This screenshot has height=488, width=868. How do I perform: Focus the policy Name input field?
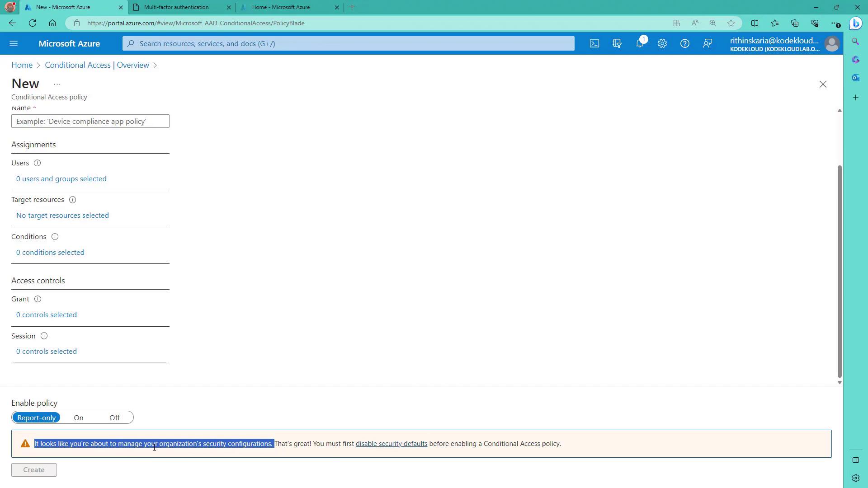(x=90, y=121)
